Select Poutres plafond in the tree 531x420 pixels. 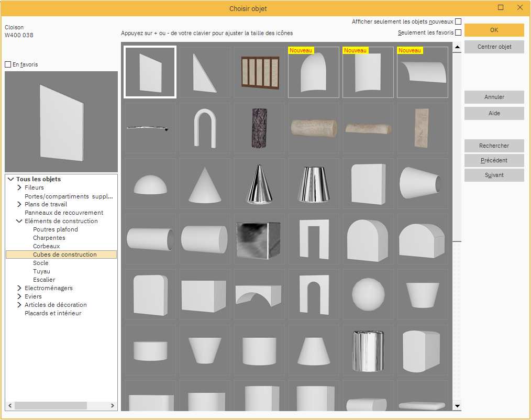click(55, 229)
